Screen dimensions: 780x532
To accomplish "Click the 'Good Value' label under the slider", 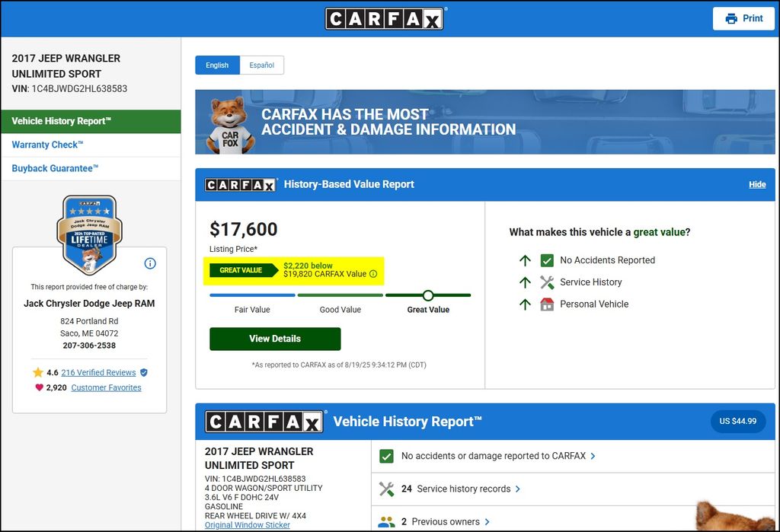I will 340,310.
